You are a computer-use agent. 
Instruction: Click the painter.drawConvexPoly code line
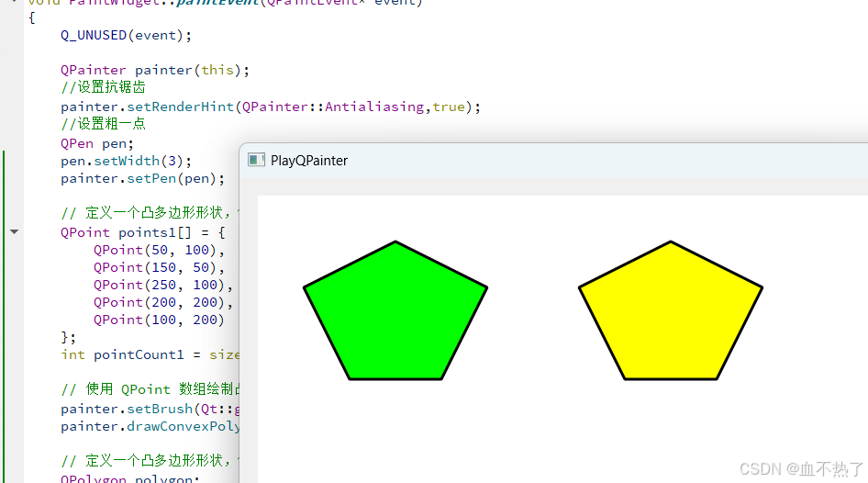point(150,426)
